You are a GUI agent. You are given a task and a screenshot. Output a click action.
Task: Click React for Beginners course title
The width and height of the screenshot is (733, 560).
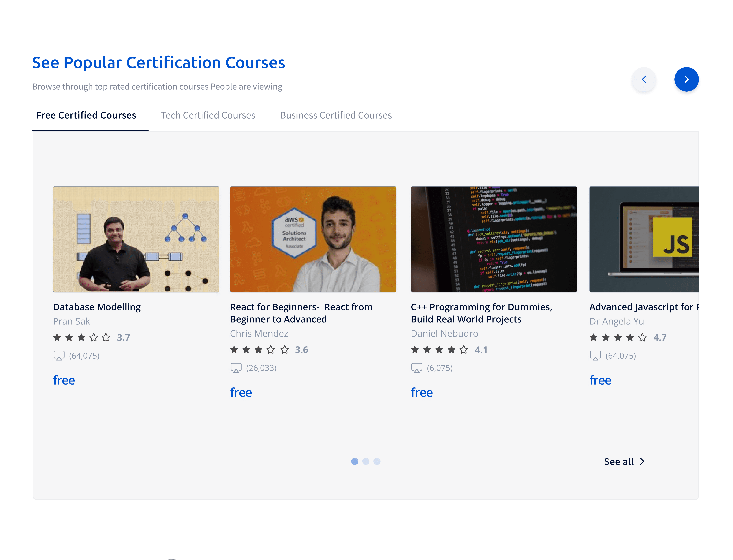[x=301, y=313]
